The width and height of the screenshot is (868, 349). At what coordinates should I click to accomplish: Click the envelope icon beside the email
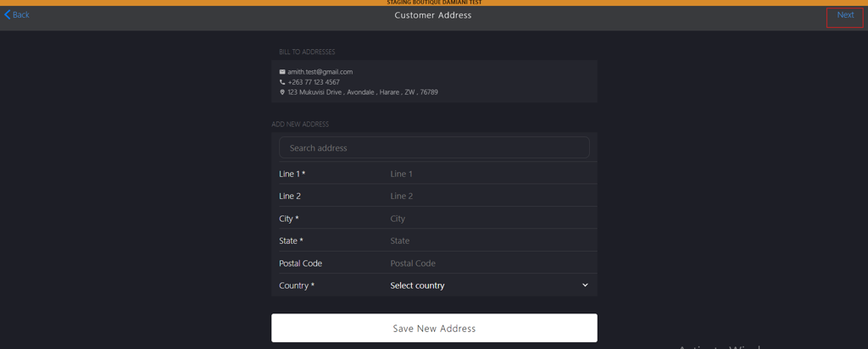pos(282,72)
